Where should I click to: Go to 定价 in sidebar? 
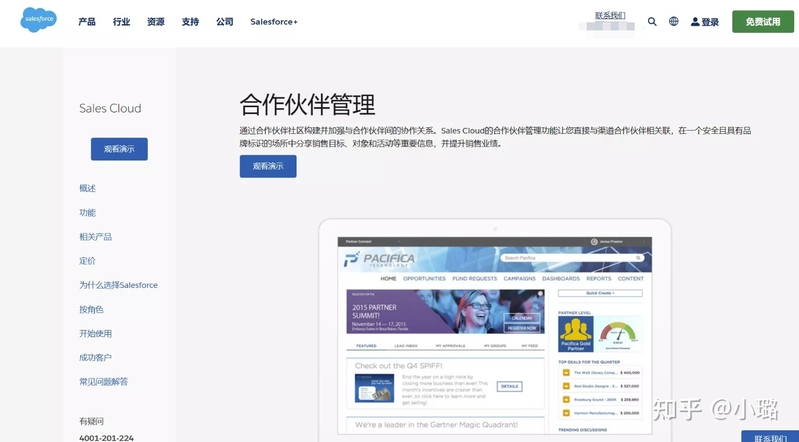coord(87,261)
